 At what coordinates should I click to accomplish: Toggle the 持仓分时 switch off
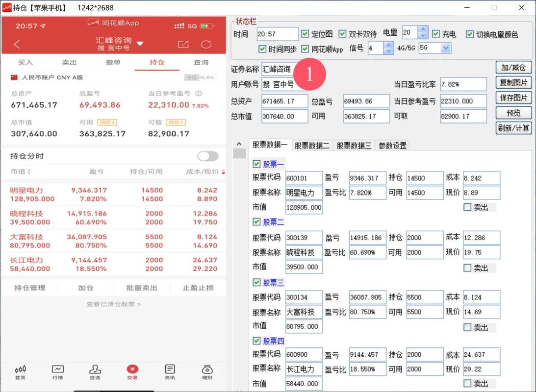207,156
